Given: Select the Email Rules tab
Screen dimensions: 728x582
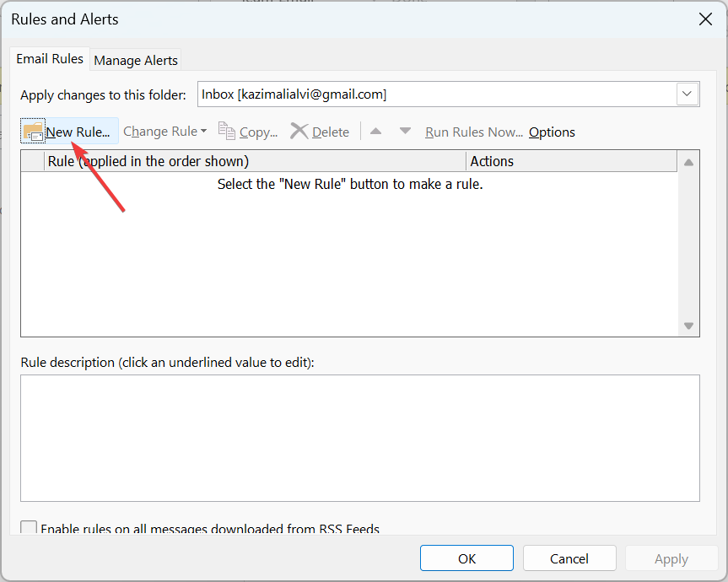Looking at the screenshot, I should [x=50, y=59].
